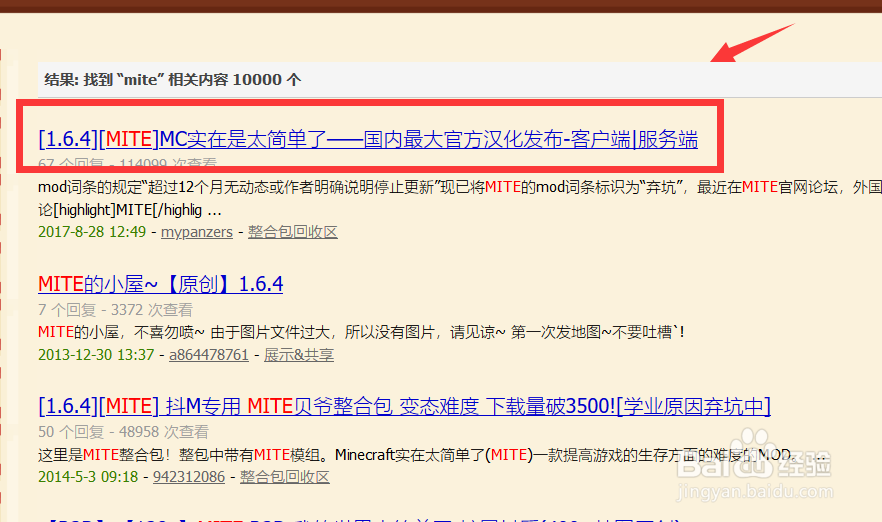The image size is (882, 522).
Task: Open the forum link 整合包回收区 beside 942312086
Action: point(285,477)
